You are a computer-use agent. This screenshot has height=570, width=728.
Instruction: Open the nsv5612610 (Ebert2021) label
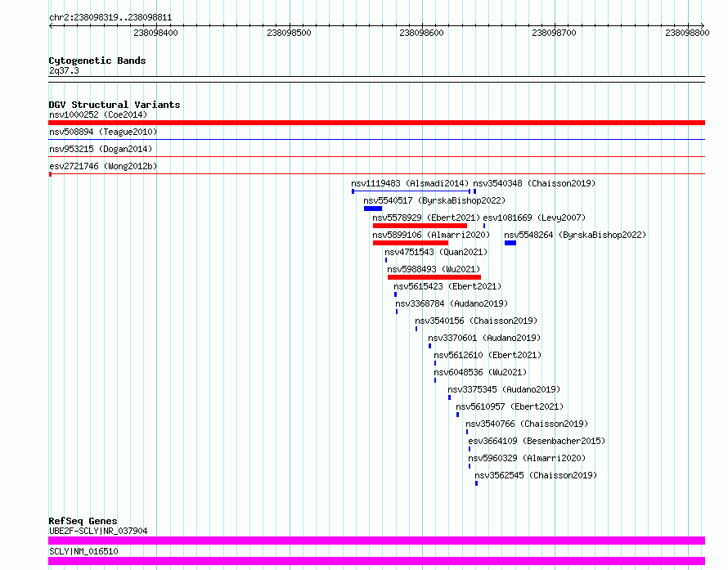coord(488,355)
